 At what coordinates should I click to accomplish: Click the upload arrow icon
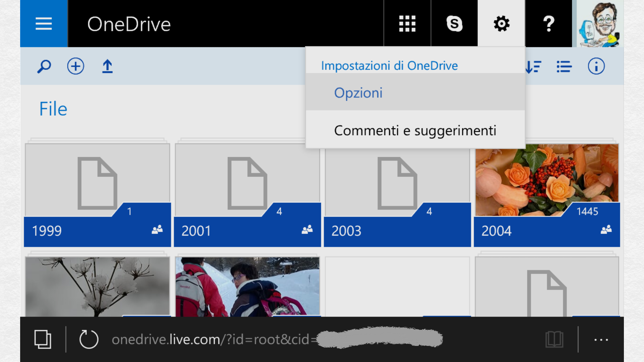[x=107, y=66]
